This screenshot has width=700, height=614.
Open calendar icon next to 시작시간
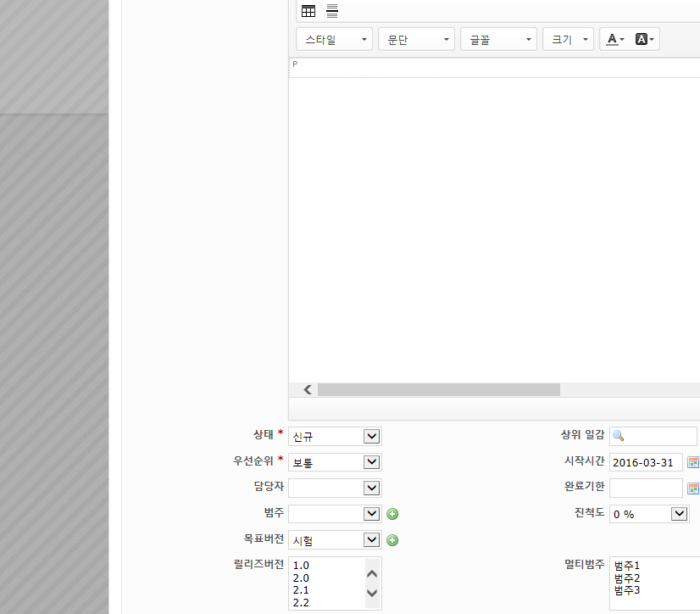(x=692, y=462)
